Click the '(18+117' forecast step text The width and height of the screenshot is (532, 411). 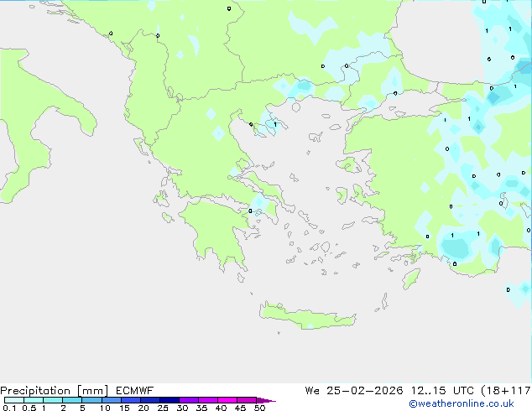click(x=506, y=391)
